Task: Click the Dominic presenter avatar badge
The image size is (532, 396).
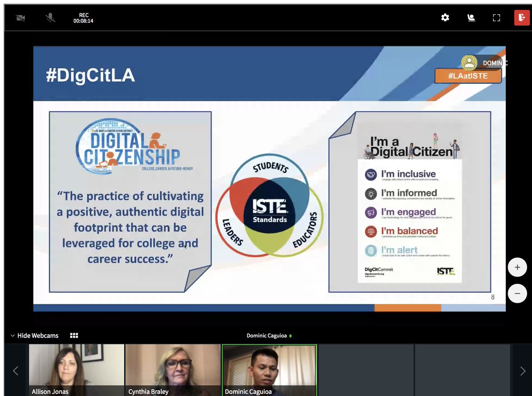Action: tap(469, 63)
